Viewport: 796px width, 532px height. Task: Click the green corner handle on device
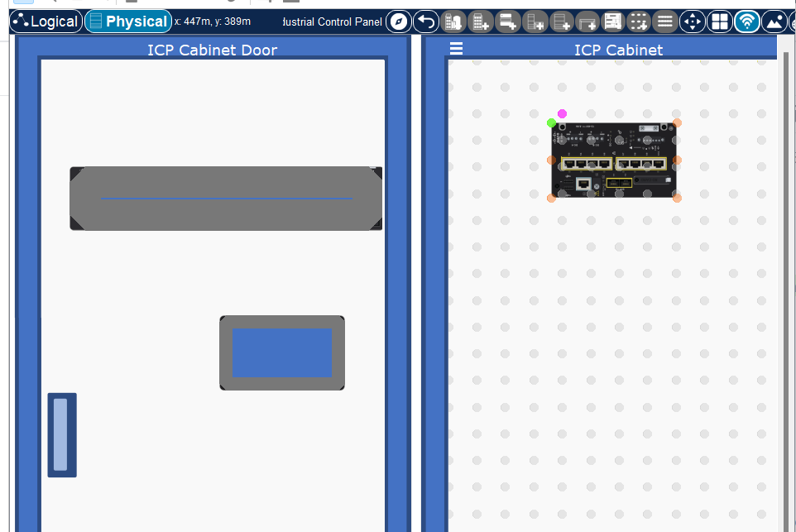click(552, 122)
